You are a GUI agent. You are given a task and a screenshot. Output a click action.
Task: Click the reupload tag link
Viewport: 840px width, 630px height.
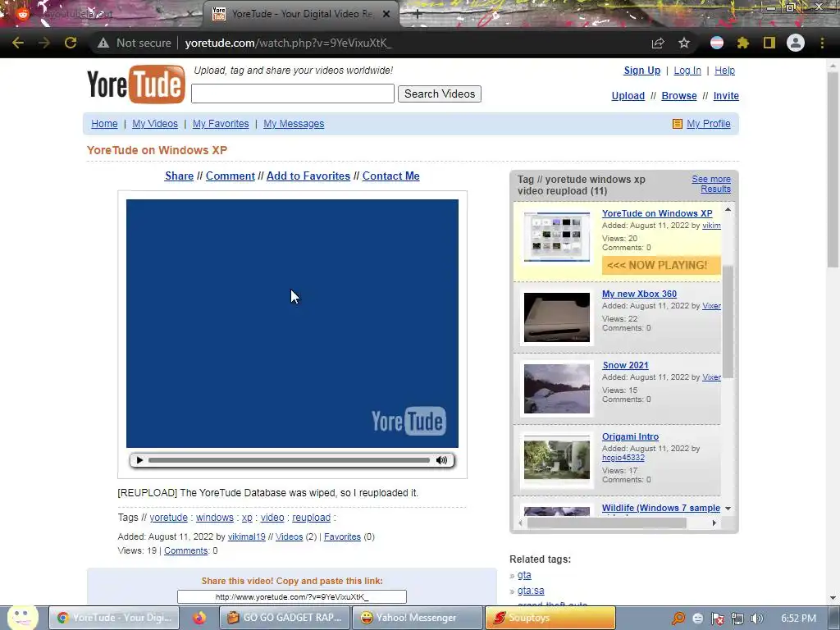click(x=311, y=518)
